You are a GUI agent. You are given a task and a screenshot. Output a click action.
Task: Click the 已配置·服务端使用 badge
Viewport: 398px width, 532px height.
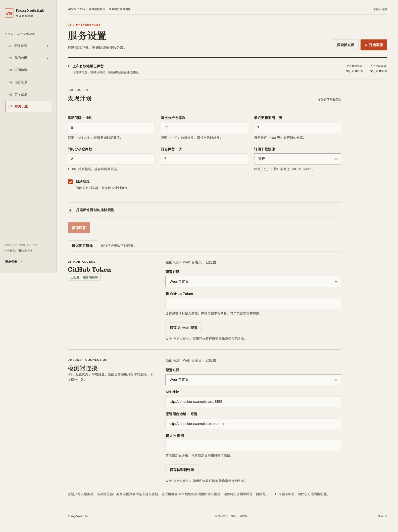(x=84, y=277)
